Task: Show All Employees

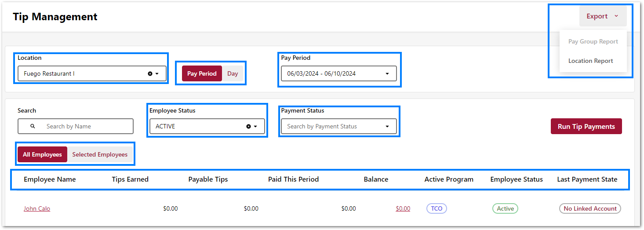Action: point(42,155)
